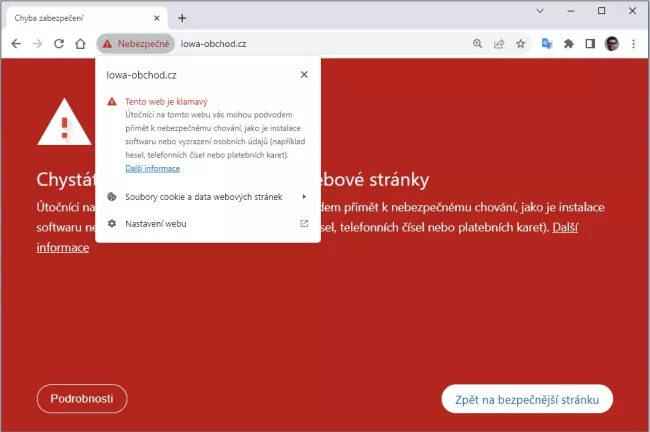
Task: Open the zoom magnifier in address bar
Action: click(478, 44)
